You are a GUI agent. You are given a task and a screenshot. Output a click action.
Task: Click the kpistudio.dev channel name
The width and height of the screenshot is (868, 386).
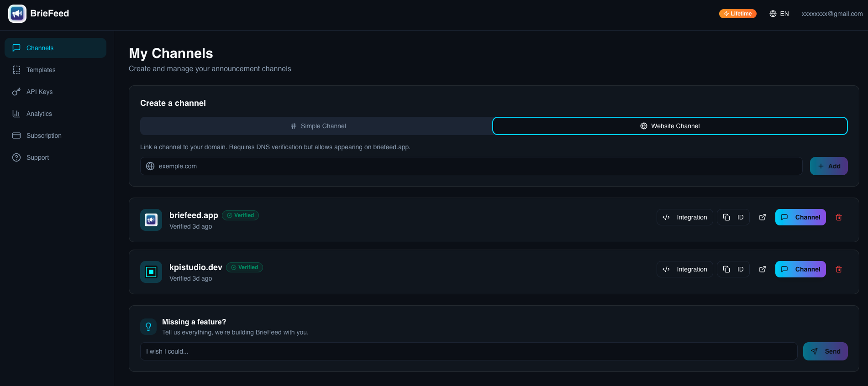[196, 267]
